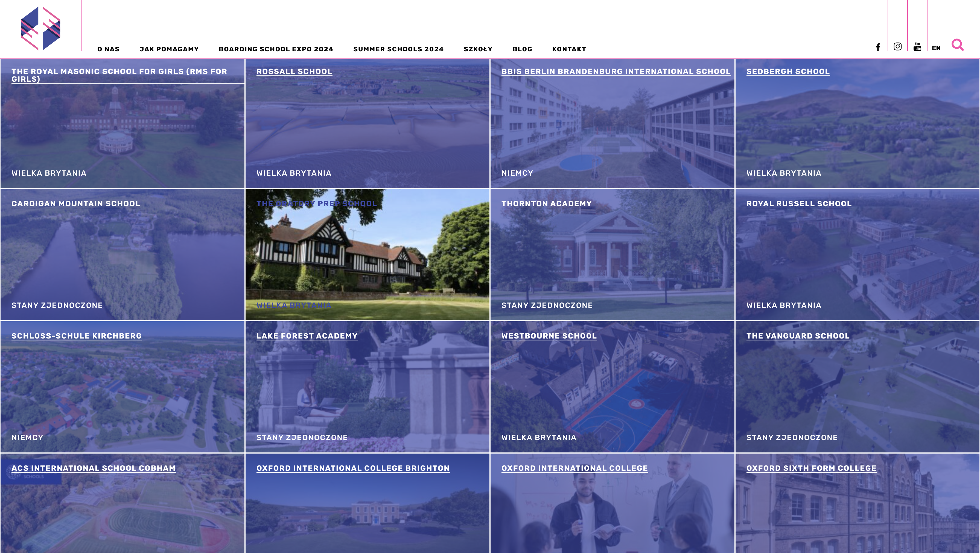The image size is (980, 553).
Task: Click NIEMCY under BBIS Berlin Brandenburg
Action: coord(517,173)
